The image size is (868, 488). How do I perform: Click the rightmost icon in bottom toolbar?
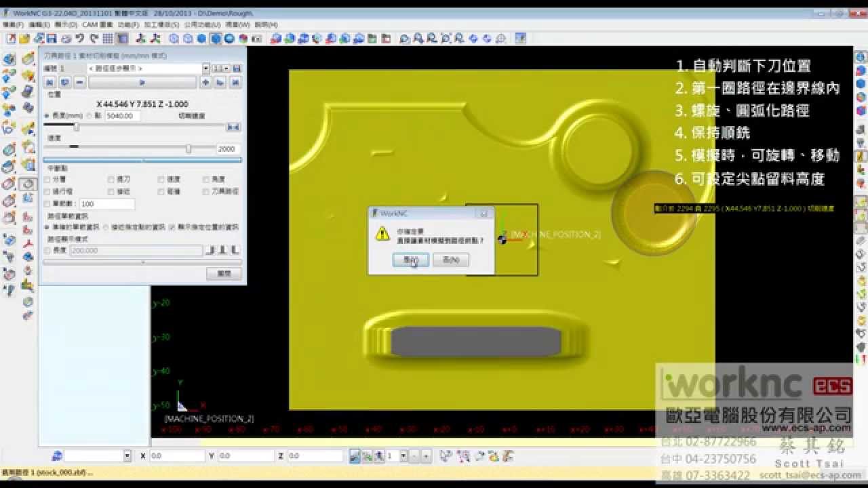pyautogui.click(x=507, y=456)
